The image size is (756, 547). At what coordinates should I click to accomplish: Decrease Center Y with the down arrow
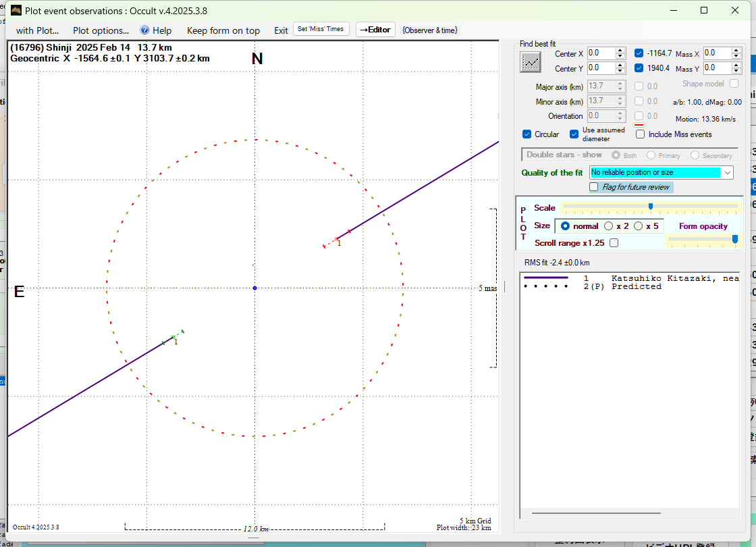coord(620,72)
